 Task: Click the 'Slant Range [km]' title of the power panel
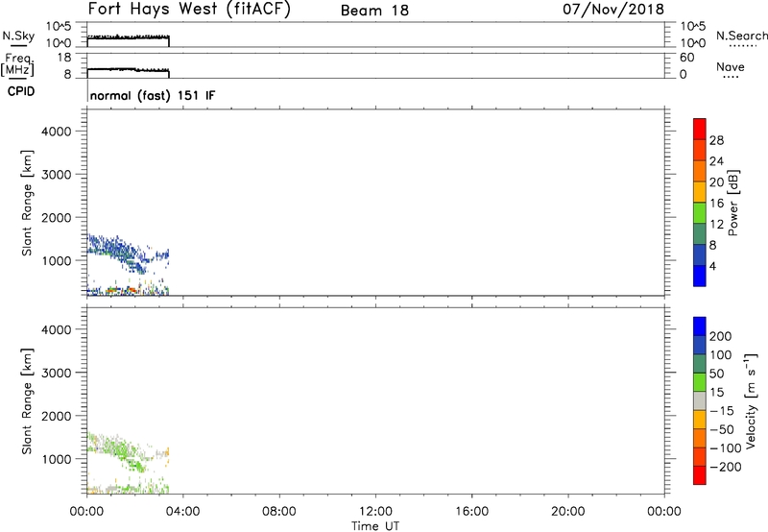pos(27,203)
